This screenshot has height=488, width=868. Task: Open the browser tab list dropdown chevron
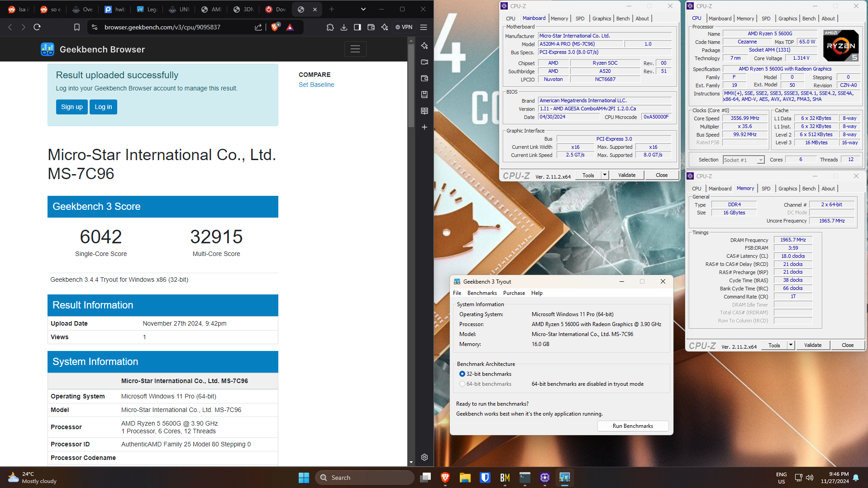tap(363, 9)
